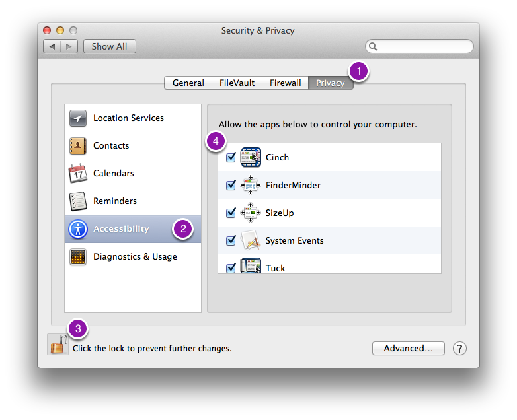
Task: Select the Reminders label in sidebar
Action: (x=115, y=201)
